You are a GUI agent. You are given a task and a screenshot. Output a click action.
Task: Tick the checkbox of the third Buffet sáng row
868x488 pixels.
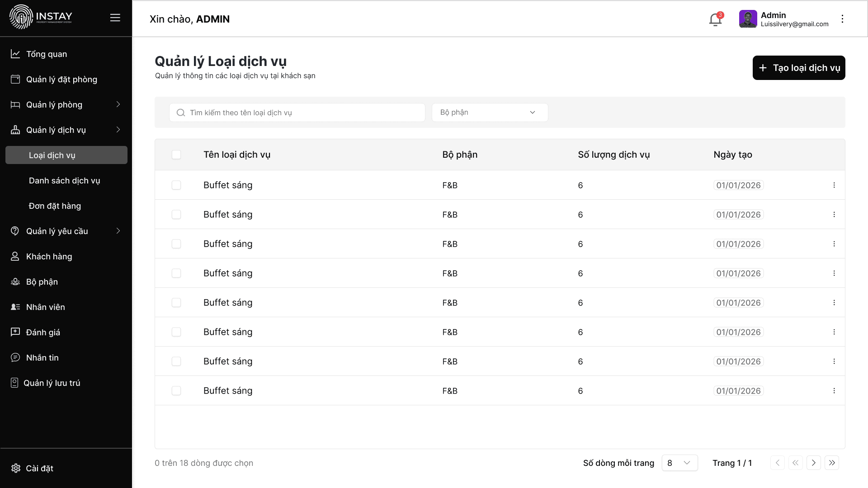tap(176, 244)
